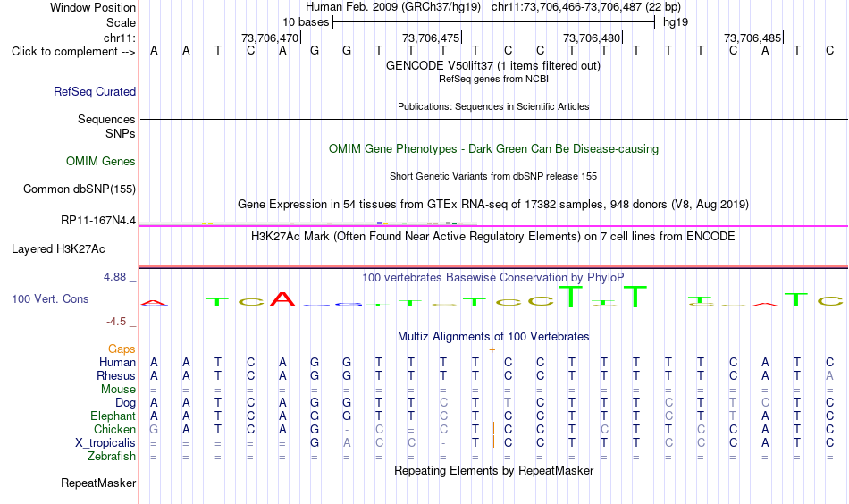The height and width of the screenshot is (504, 849).
Task: Click the Window Position label
Action: (x=93, y=7)
